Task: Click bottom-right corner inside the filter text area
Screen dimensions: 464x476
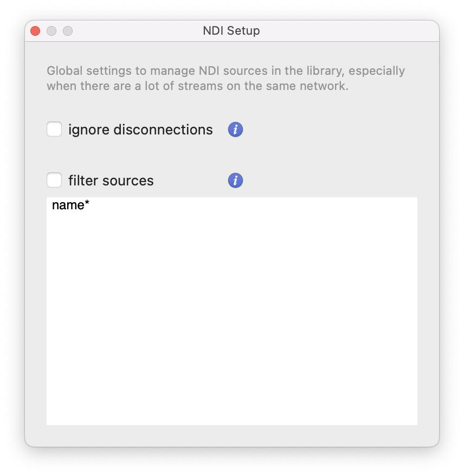Action: [x=409, y=417]
